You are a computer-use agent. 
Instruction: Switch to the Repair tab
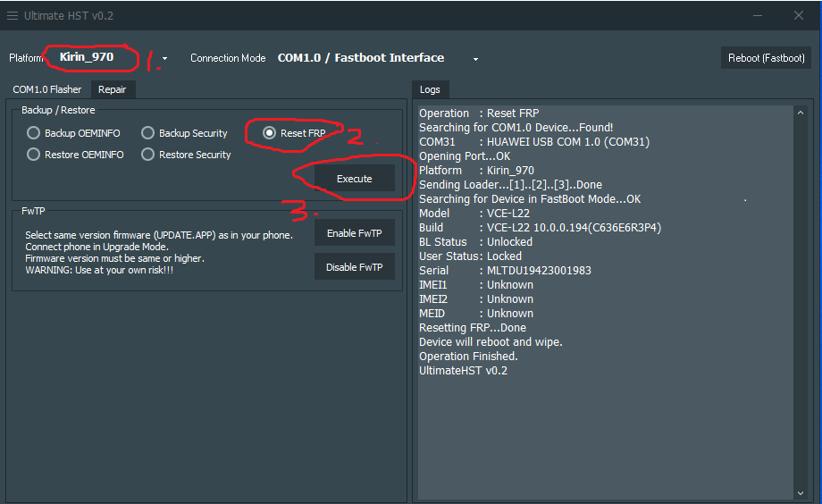pos(113,89)
